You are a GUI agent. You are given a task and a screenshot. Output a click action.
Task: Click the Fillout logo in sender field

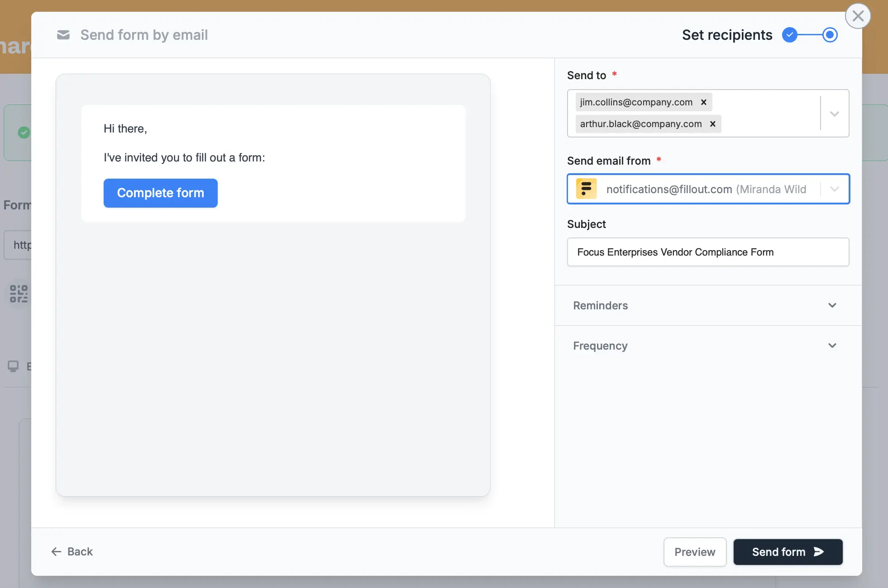(586, 189)
